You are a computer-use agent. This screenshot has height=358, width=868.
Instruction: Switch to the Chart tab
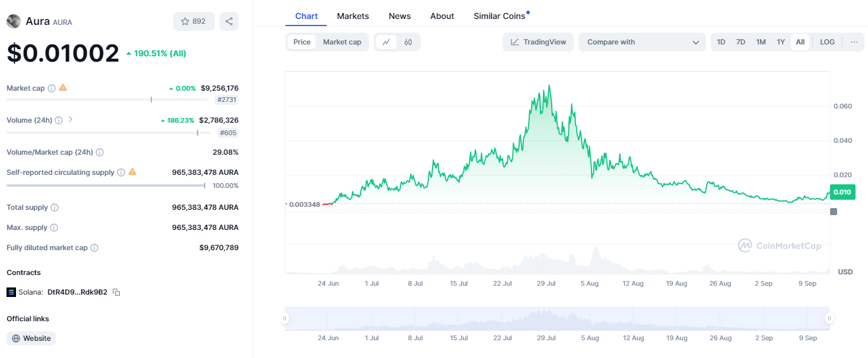coord(306,16)
